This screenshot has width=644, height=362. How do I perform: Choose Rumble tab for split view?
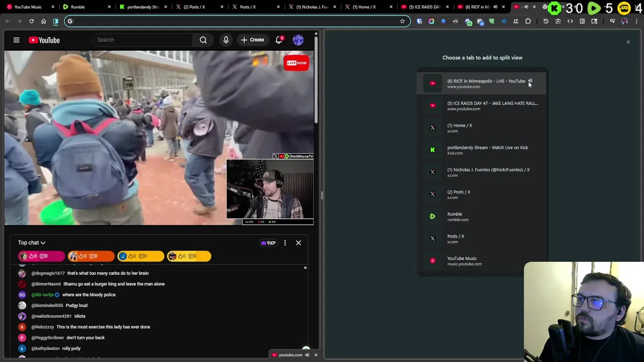pyautogui.click(x=481, y=216)
